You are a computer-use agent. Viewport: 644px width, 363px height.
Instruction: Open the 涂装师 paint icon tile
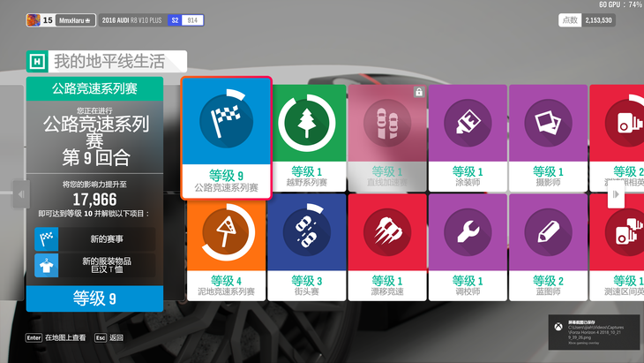(x=468, y=138)
